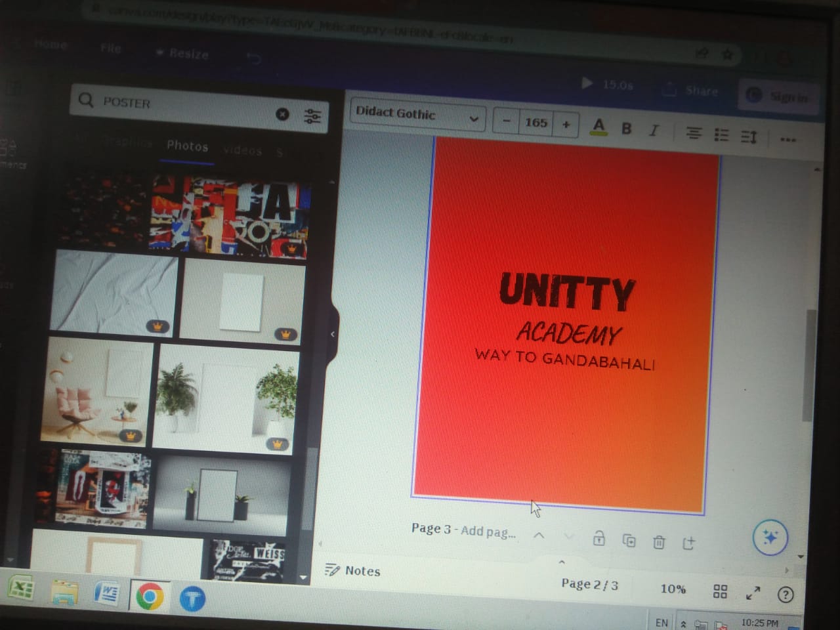Toggle Bold text formatting
840x630 pixels.
(x=626, y=128)
